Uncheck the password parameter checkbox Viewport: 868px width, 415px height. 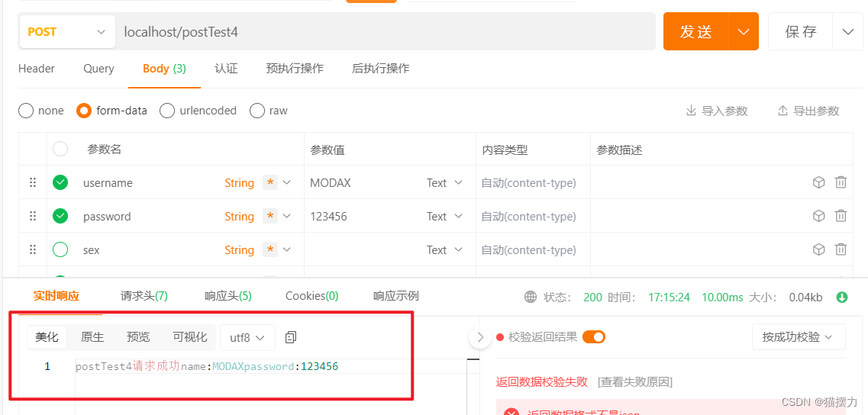click(x=60, y=217)
